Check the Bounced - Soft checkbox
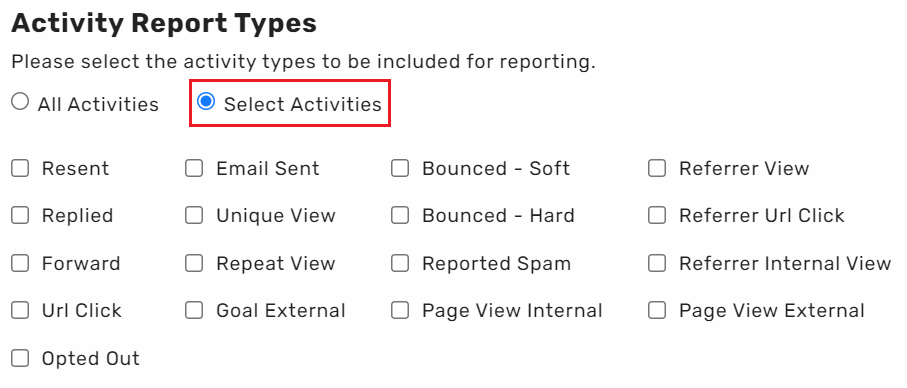Image resolution: width=907 pixels, height=388 pixels. click(400, 168)
